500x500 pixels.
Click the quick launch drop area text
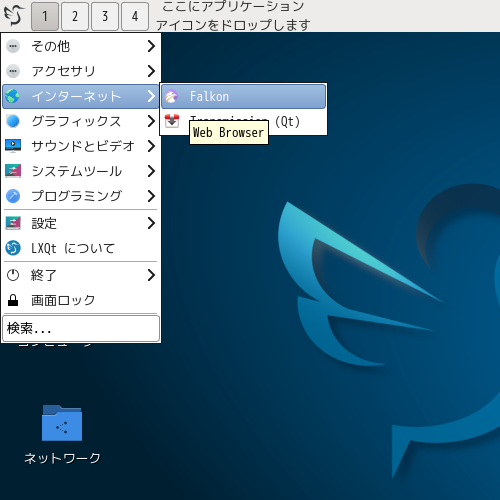(x=233, y=15)
